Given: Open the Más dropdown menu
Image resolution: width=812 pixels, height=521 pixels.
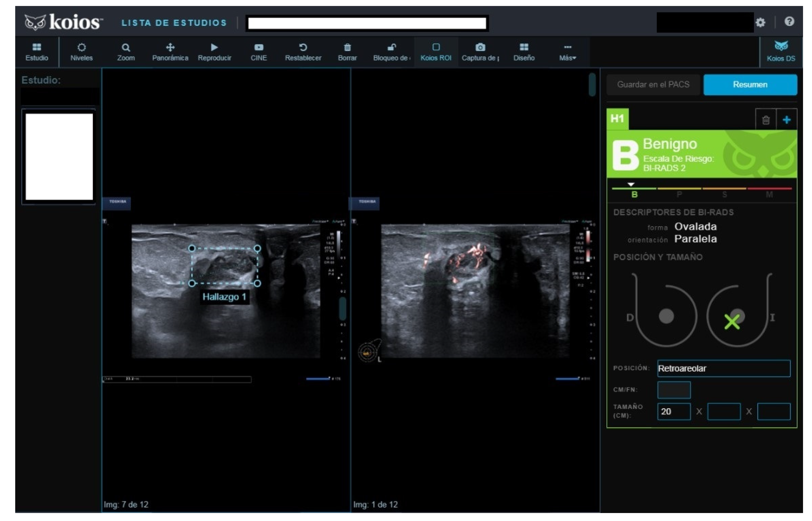Looking at the screenshot, I should 567,51.
